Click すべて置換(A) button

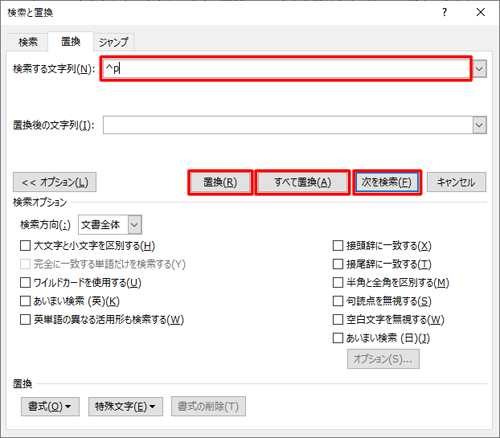point(302,182)
